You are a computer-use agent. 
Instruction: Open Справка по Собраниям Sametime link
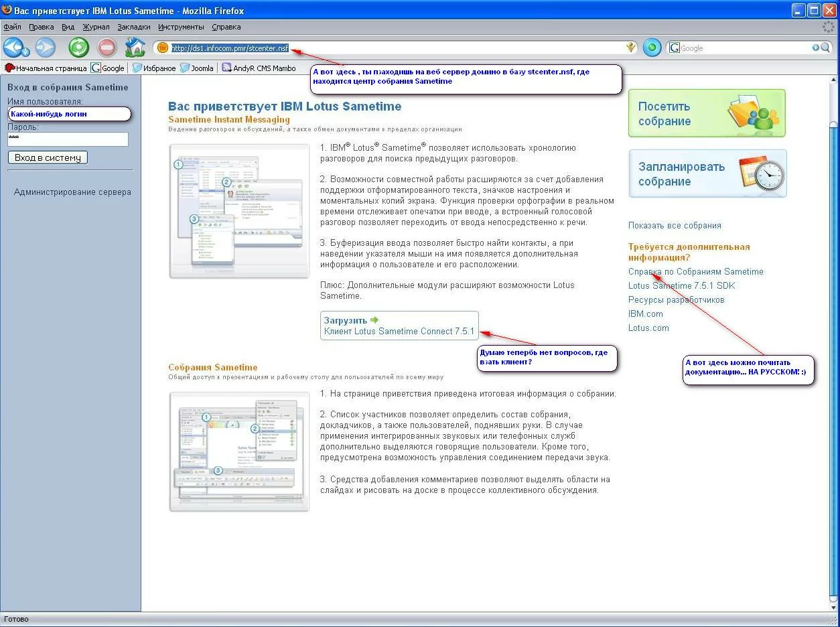[x=695, y=271]
